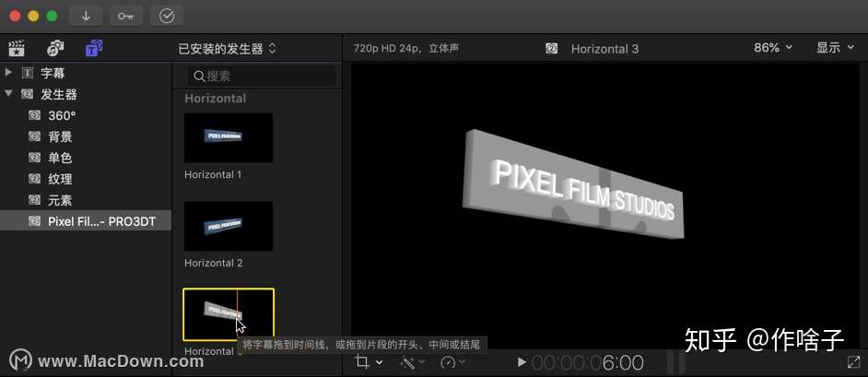Click the Horizontal section header

coord(215,99)
